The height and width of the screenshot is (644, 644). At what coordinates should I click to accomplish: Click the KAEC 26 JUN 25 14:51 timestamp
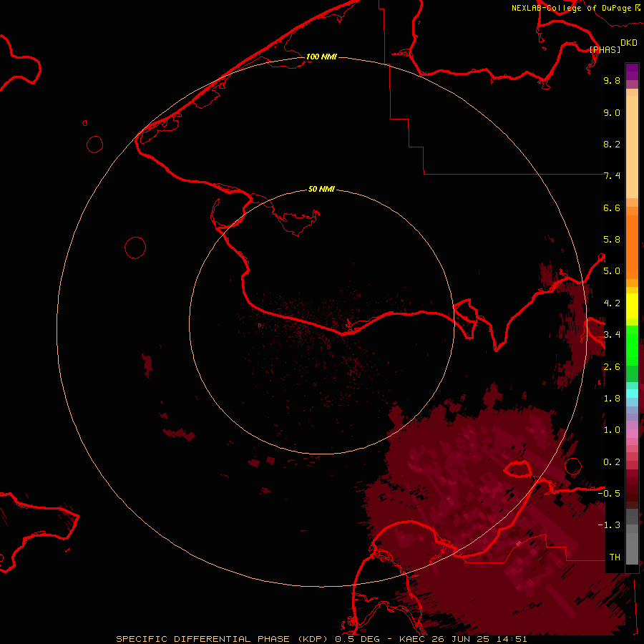(463, 639)
